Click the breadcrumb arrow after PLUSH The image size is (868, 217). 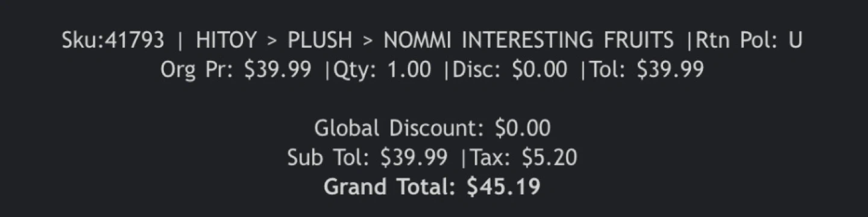click(x=369, y=42)
